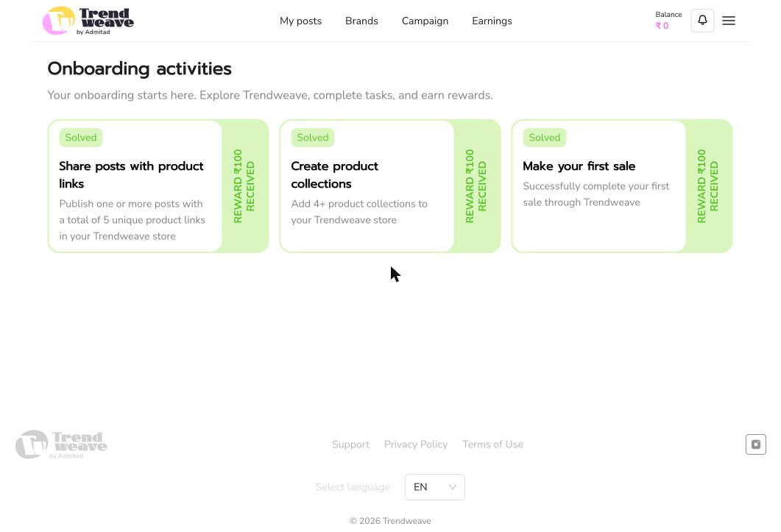Select the 'Make your first sale' card

click(621, 186)
